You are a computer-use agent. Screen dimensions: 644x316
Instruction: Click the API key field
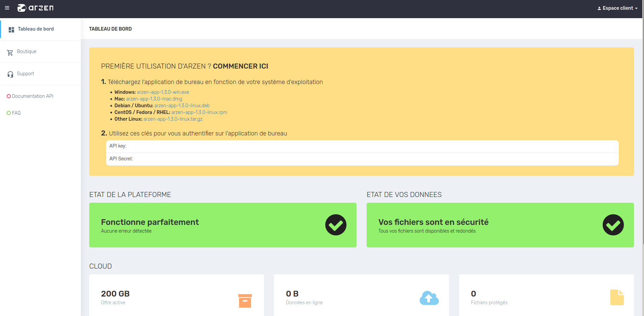click(x=362, y=146)
